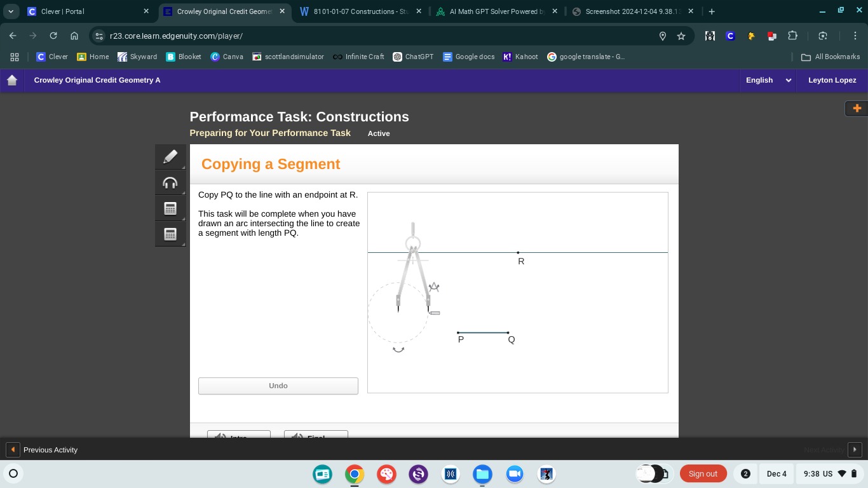The width and height of the screenshot is (868, 488).
Task: Click the Clever extension icon in the toolbar
Action: coord(730,36)
